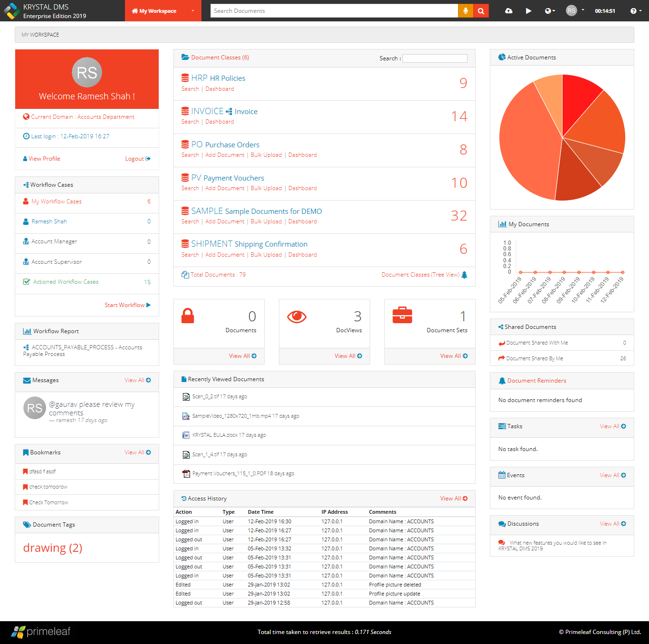Click the Logout link
The height and width of the screenshot is (644, 649).
point(138,159)
